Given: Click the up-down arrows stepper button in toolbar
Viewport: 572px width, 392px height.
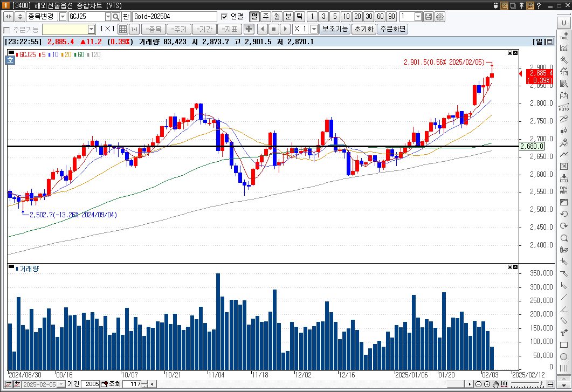Looking at the screenshot, I should [x=20, y=16].
